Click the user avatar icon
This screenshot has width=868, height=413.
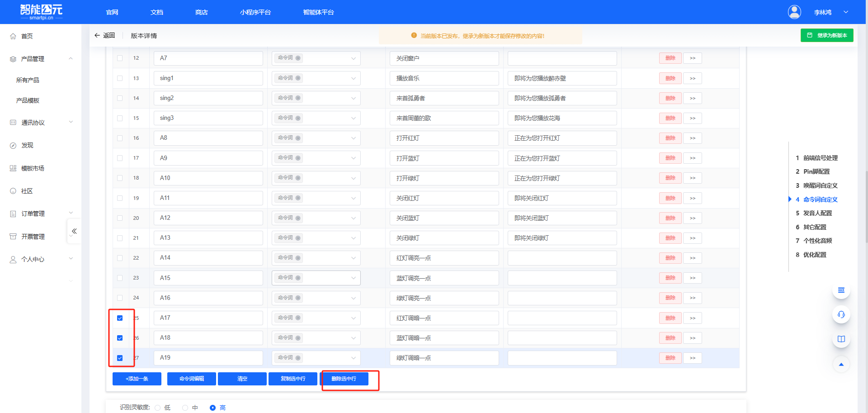(794, 12)
